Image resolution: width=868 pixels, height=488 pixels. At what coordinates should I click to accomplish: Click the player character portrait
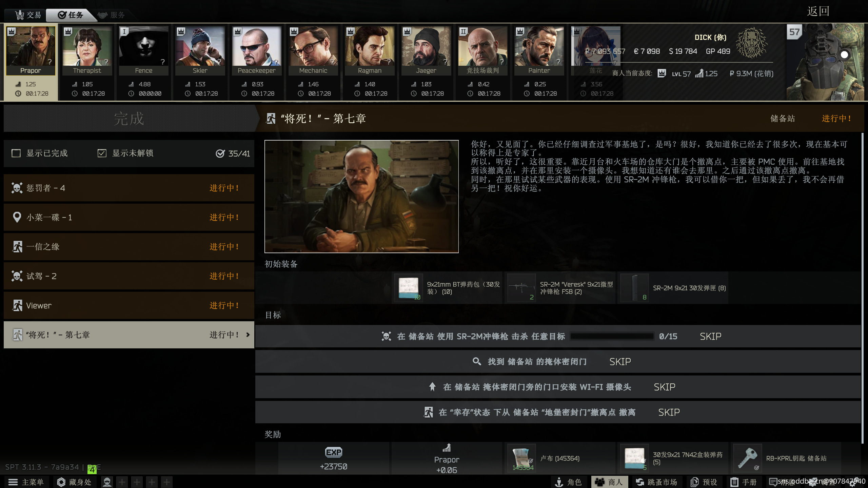pyautogui.click(x=826, y=62)
